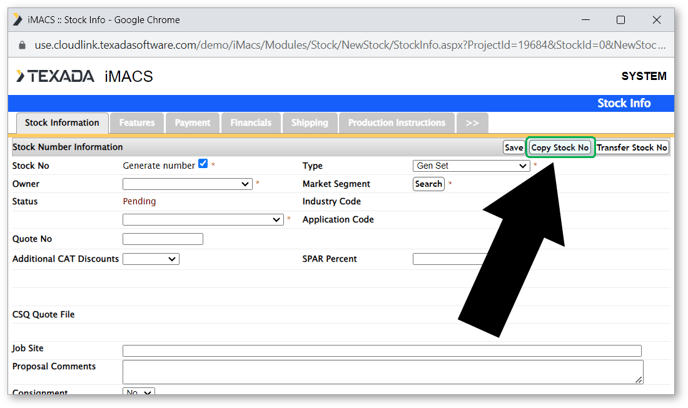This screenshot has height=408, width=688.
Task: Click the Save button
Action: coord(513,147)
